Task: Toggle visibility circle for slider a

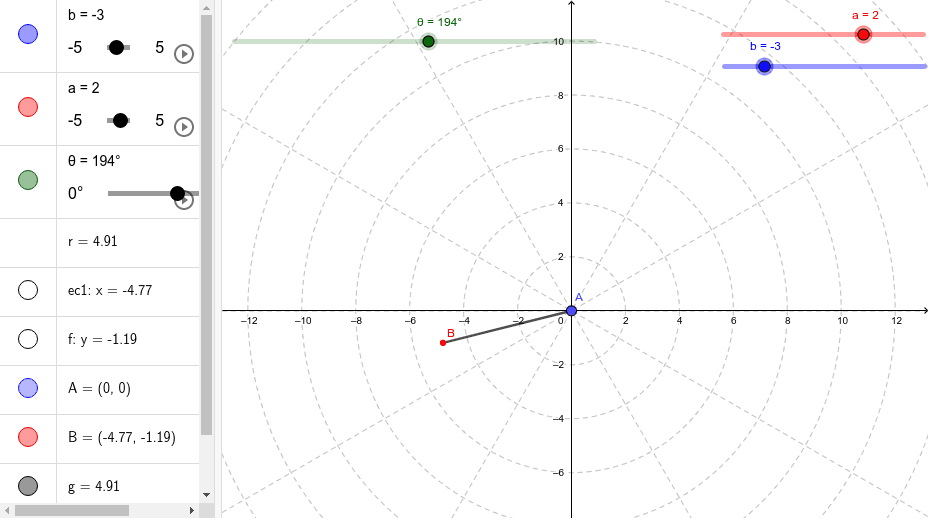Action: pos(28,107)
